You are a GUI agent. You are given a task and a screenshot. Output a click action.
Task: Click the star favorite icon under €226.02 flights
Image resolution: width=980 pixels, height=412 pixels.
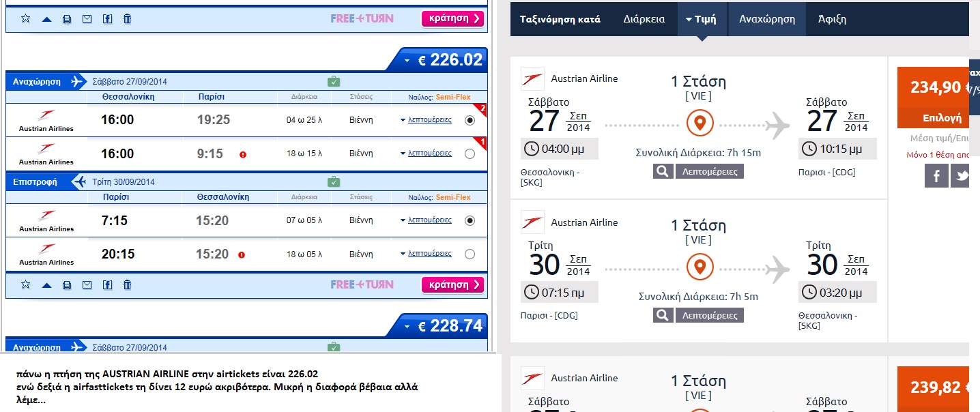coord(26,284)
